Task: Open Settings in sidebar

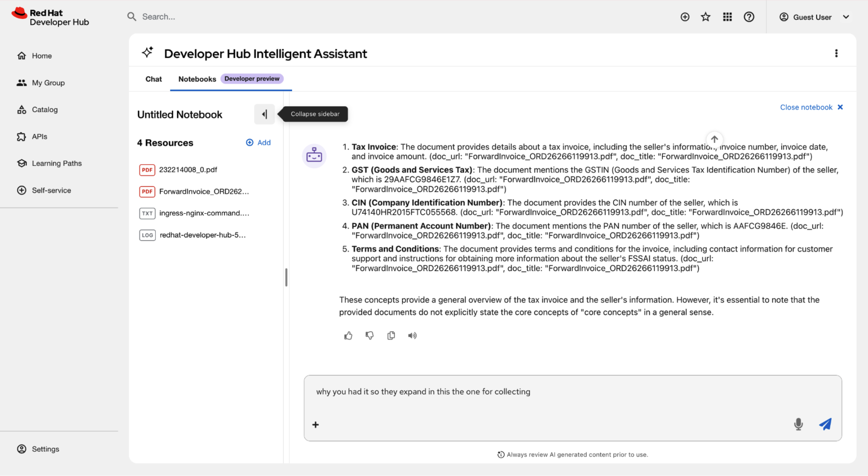Action: coord(45,449)
